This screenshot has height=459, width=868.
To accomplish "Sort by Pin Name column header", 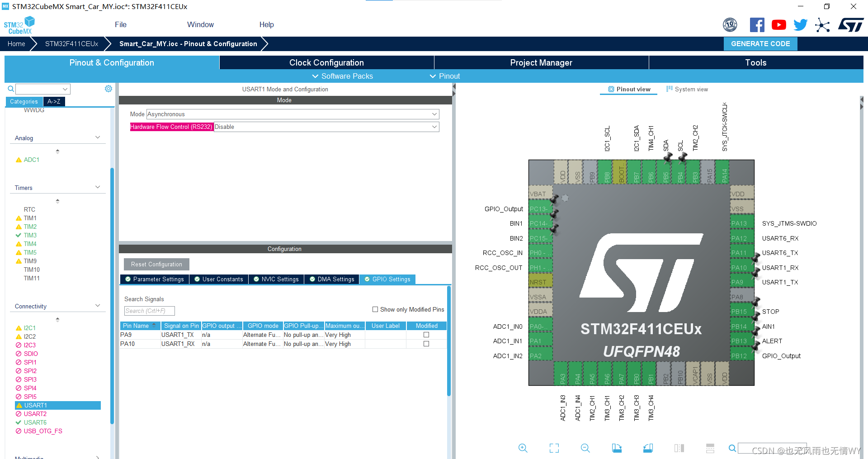I will [x=140, y=326].
